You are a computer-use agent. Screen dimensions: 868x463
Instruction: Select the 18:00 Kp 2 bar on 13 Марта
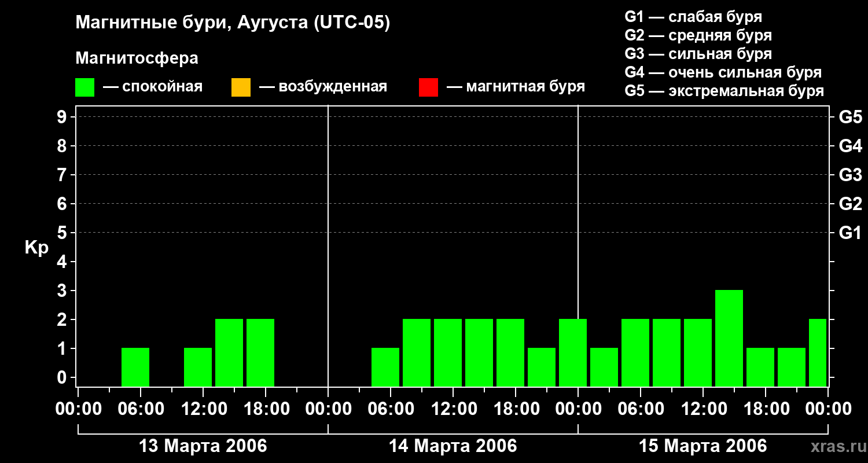point(260,352)
